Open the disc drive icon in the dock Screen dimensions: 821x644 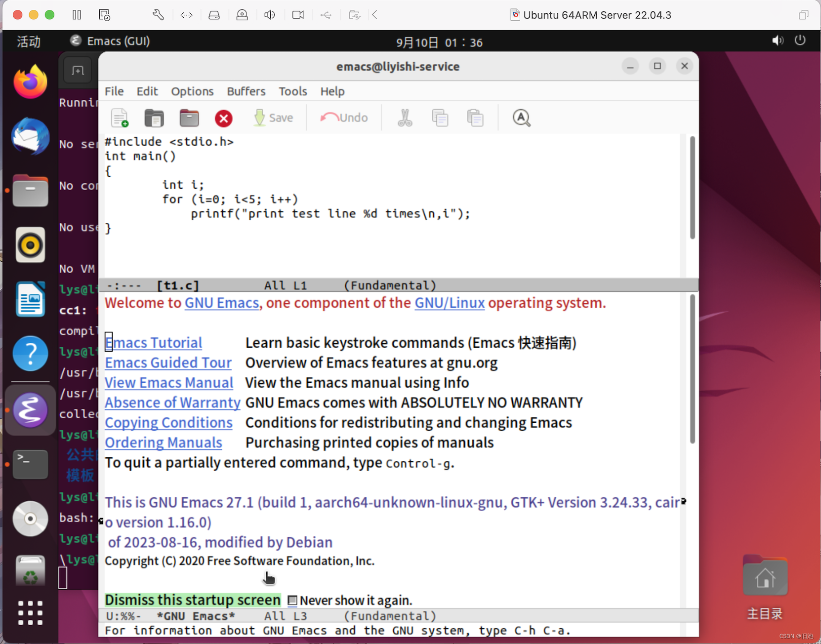tap(30, 519)
